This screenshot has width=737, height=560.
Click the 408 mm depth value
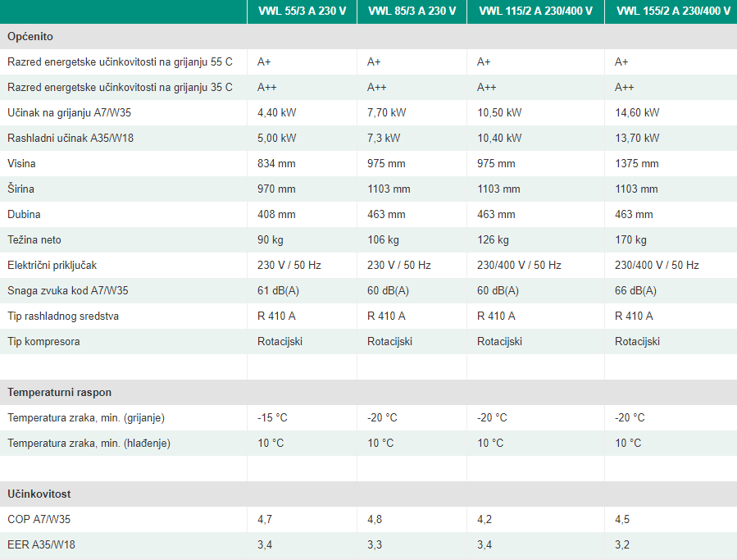(x=276, y=215)
